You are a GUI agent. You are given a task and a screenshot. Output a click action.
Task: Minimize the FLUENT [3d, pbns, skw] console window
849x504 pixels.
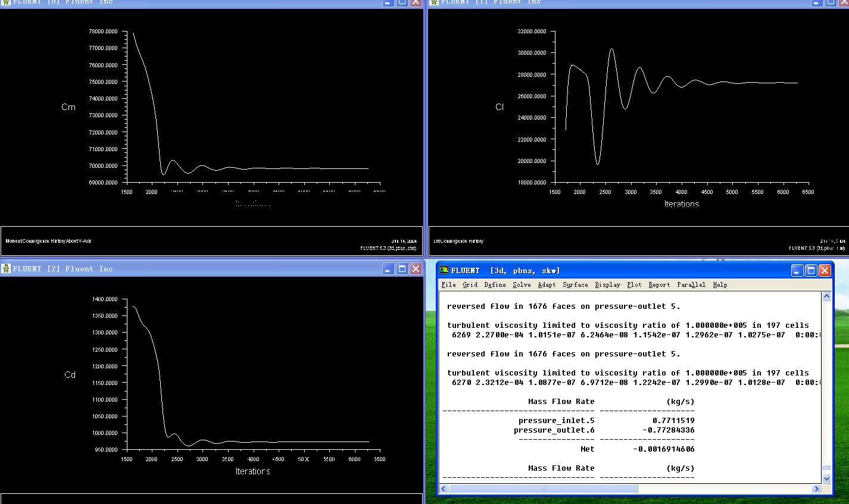pos(797,271)
